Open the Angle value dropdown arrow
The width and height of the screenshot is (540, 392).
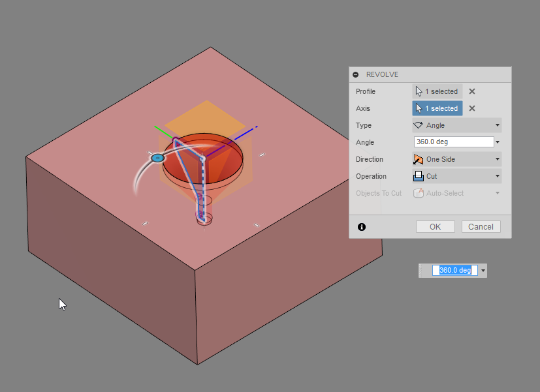497,142
